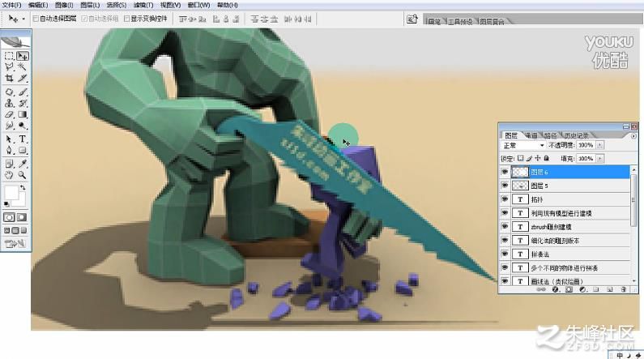The height and width of the screenshot is (359, 644).
Task: Open the fill 填充 slider arrow
Action: [x=600, y=159]
